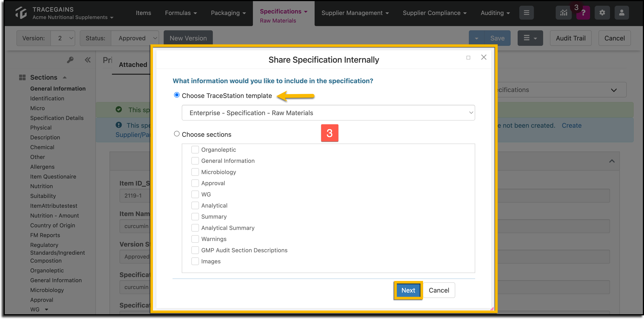Screen dimensions: 644x319
Task: Check the General Information checkbox
Action: click(x=195, y=161)
